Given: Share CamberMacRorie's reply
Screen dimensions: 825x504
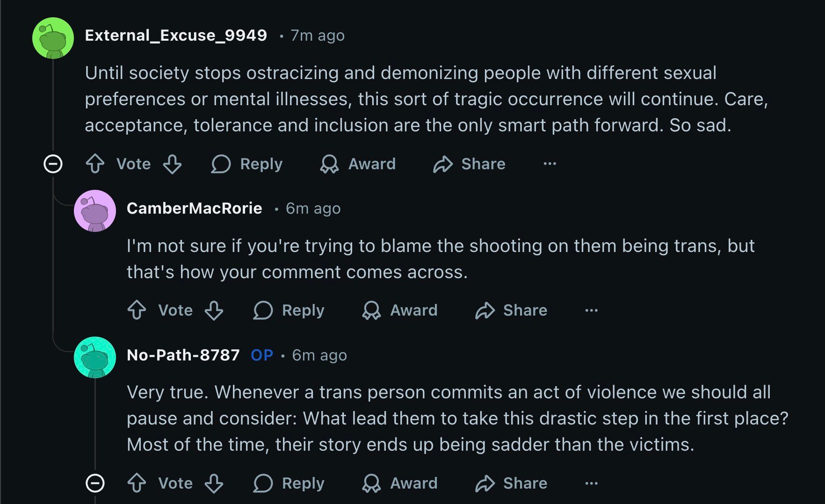Looking at the screenshot, I should click(511, 310).
